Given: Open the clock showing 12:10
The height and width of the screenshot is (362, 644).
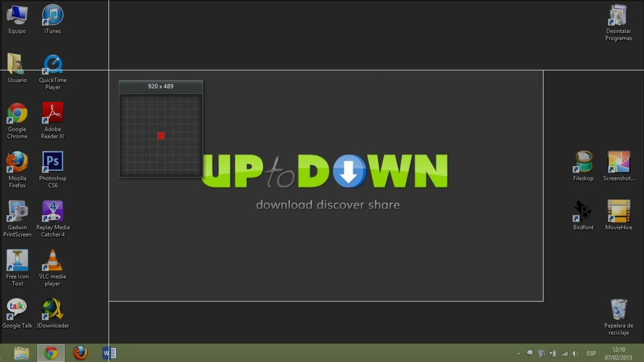Looking at the screenshot, I should point(619,353).
